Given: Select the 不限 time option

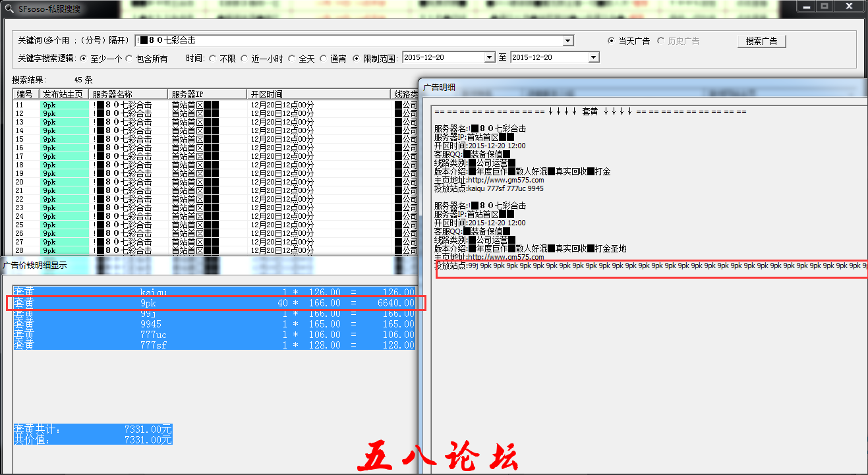Looking at the screenshot, I should tap(212, 59).
